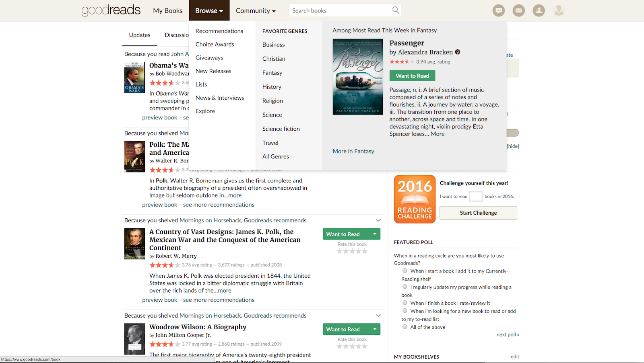The height and width of the screenshot is (363, 644).
Task: Click the Goodreads author badge beside Alexandra Bracken
Action: pyautogui.click(x=458, y=52)
